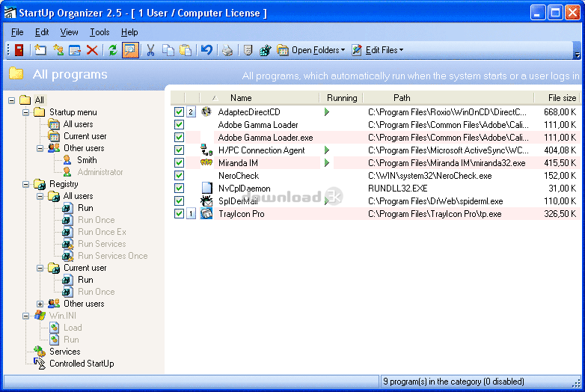
Task: Collapse the All root tree node
Action: coord(11,100)
